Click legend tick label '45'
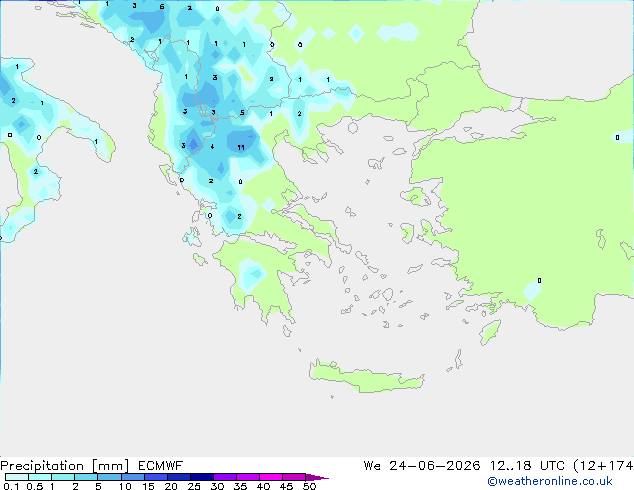 [286, 486]
